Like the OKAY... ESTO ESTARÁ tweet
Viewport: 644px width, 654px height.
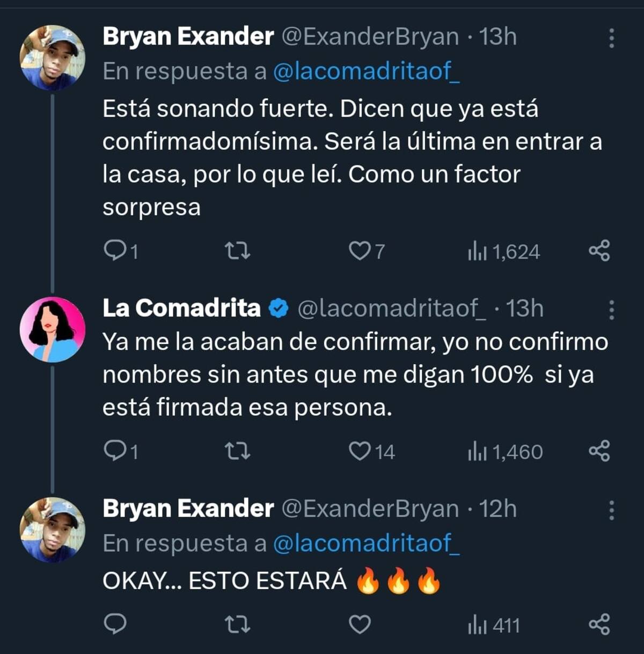(360, 624)
